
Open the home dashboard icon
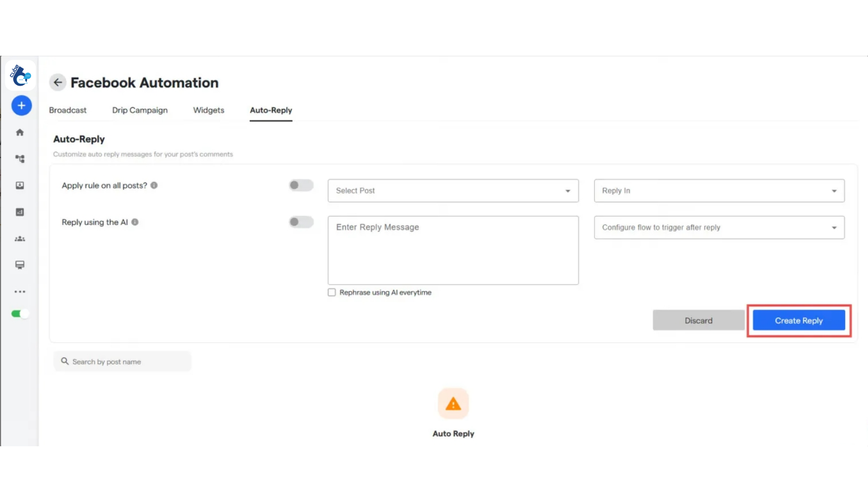(20, 132)
